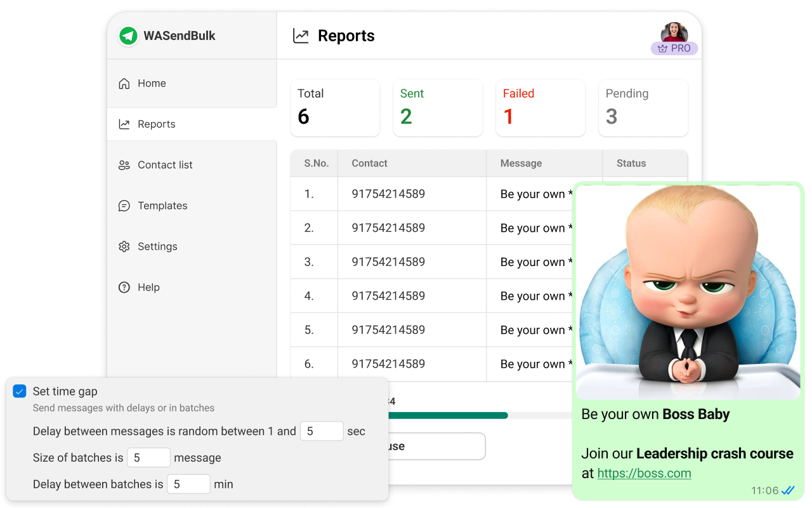Click the "Be your own Boss Baby" caption
Screen dimensions: 812x508
tap(655, 415)
